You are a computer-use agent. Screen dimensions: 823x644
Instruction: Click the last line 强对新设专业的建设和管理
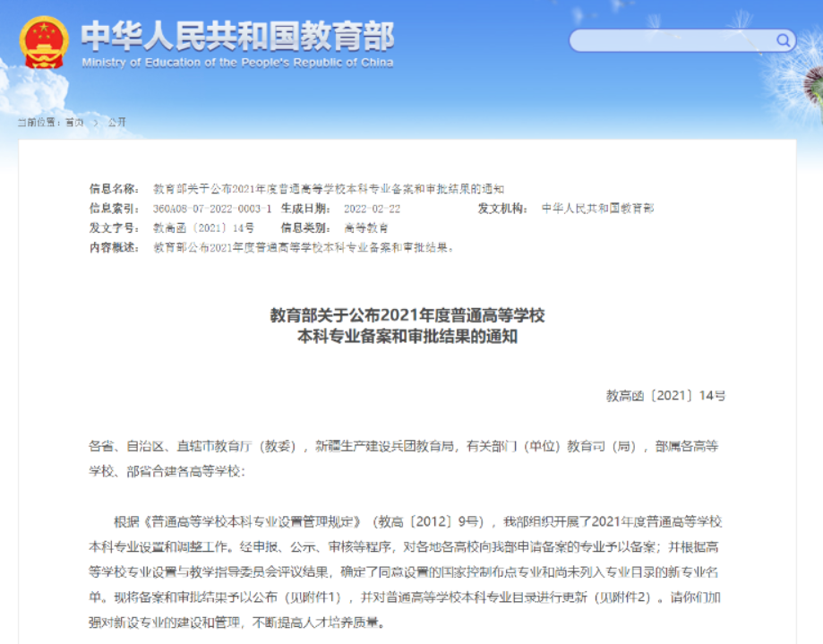point(238,623)
